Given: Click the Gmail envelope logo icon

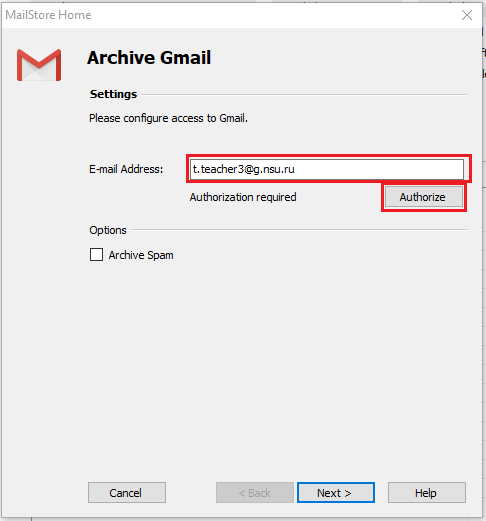Looking at the screenshot, I should pos(39,65).
